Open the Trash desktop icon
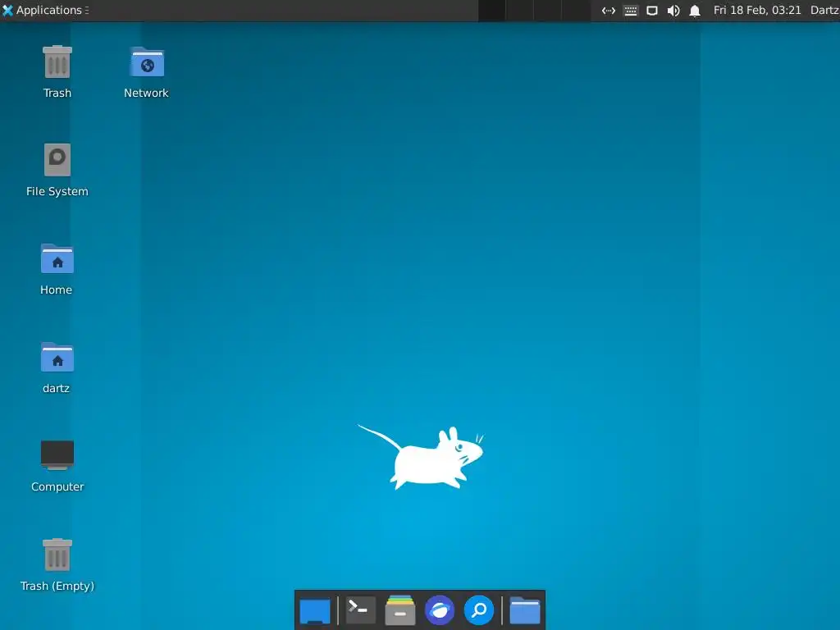The image size is (840, 630). pyautogui.click(x=57, y=62)
